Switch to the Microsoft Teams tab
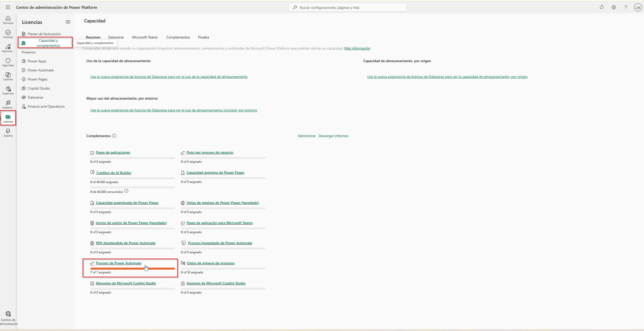The height and width of the screenshot is (331, 644). tap(145, 37)
